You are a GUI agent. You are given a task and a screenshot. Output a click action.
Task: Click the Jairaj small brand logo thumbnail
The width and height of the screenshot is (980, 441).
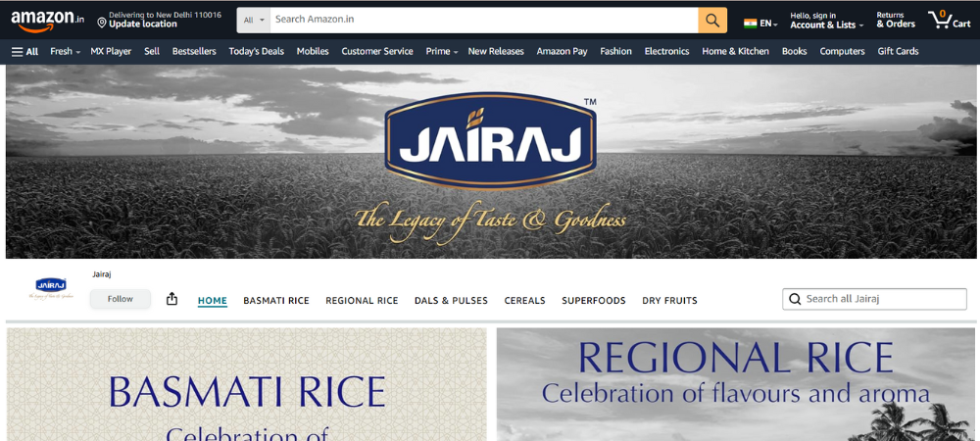coord(51,287)
